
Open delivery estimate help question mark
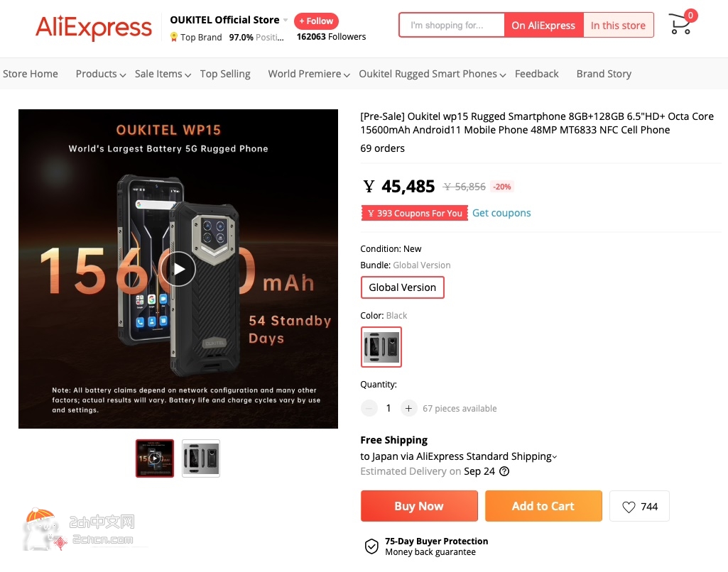tap(504, 471)
